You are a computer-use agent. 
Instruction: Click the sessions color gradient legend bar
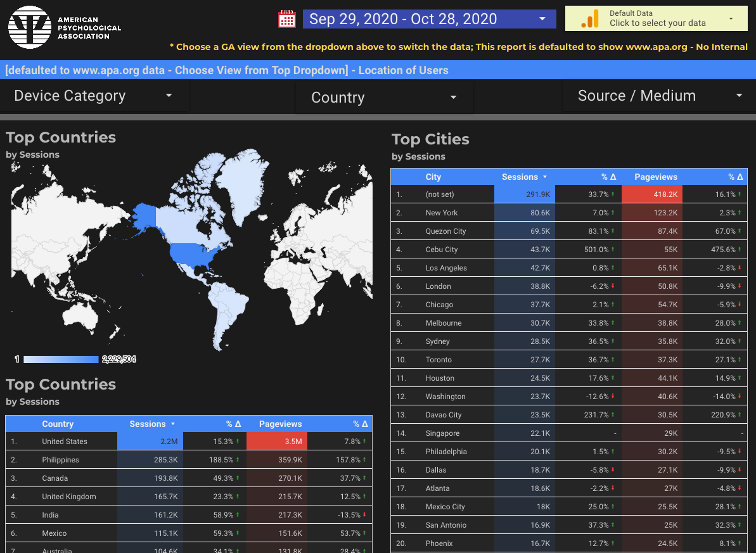tap(61, 359)
